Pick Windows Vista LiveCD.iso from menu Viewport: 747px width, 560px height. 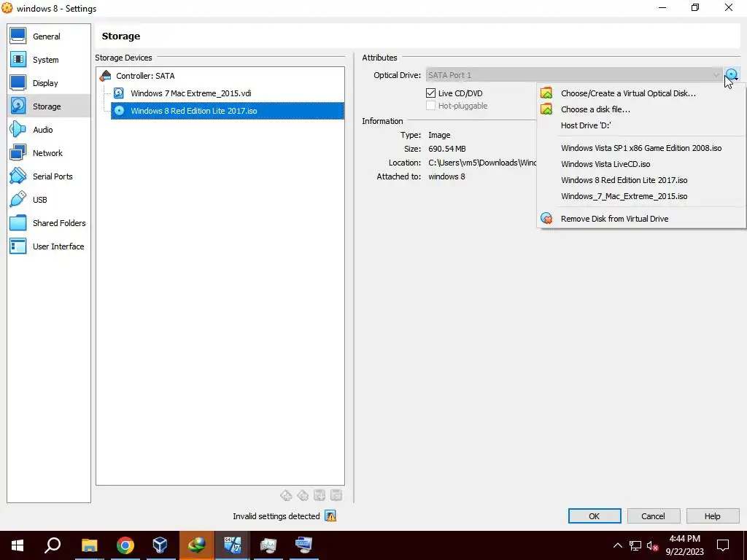click(640, 164)
